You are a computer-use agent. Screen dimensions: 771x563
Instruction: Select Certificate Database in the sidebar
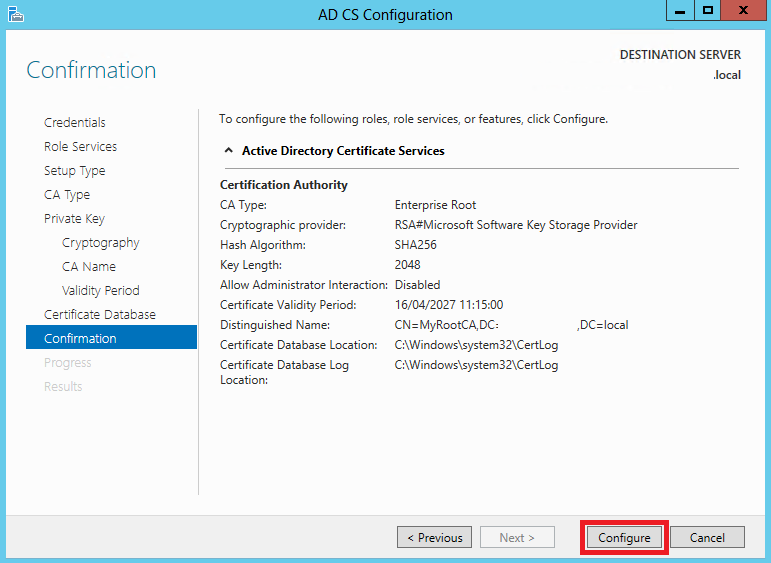pos(100,314)
